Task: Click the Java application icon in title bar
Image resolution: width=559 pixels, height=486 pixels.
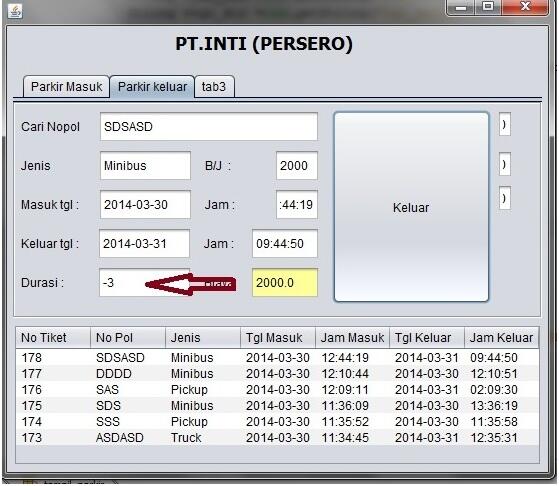Action: pos(15,11)
